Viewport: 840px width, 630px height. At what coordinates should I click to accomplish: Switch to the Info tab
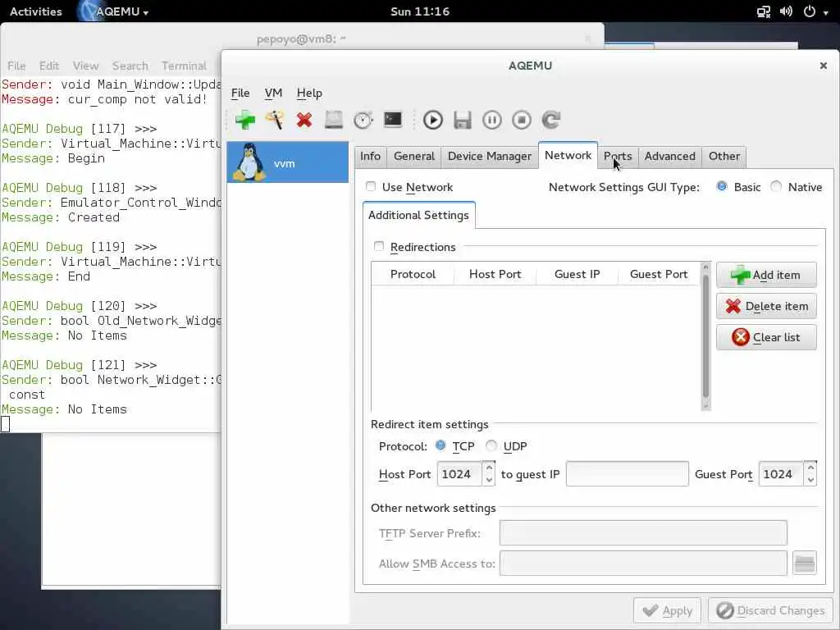point(370,157)
